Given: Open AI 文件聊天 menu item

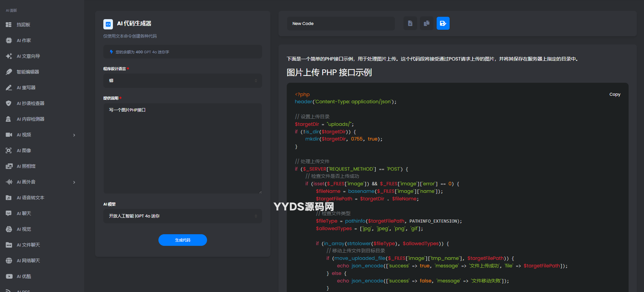Looking at the screenshot, I should coord(28,245).
